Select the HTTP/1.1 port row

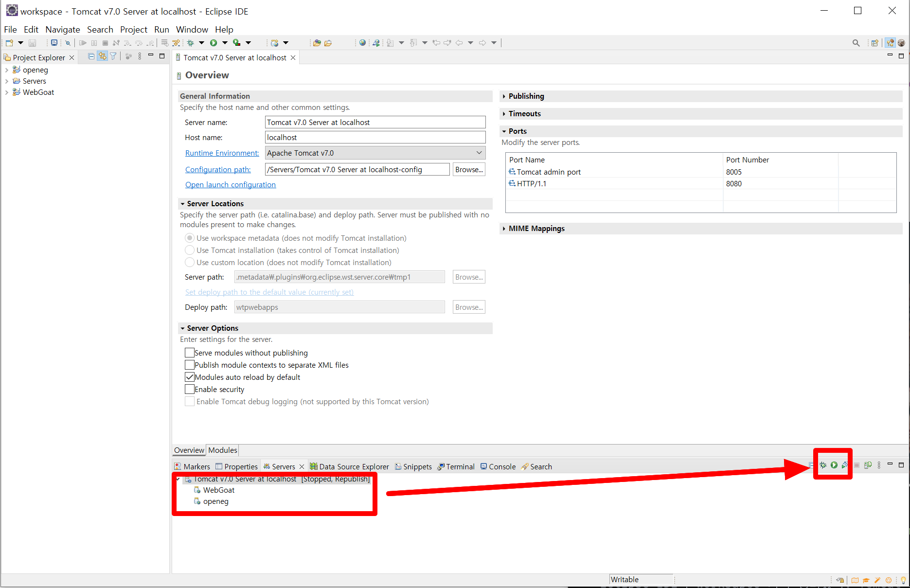click(x=700, y=184)
